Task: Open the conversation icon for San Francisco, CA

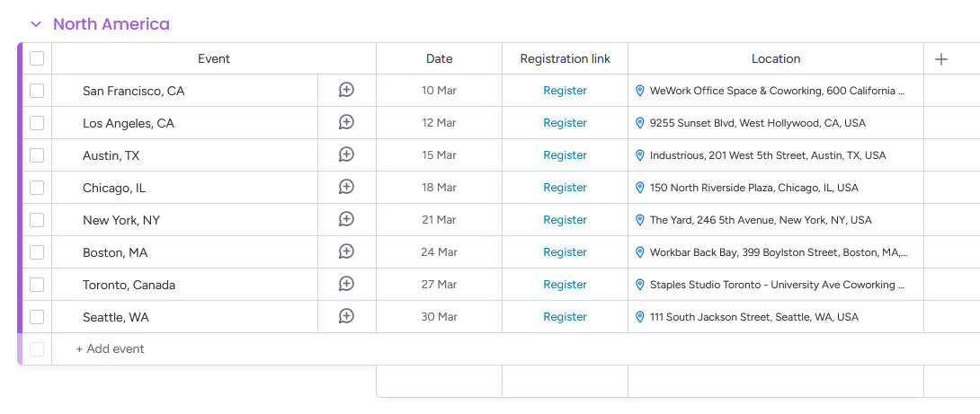Action: click(x=346, y=90)
